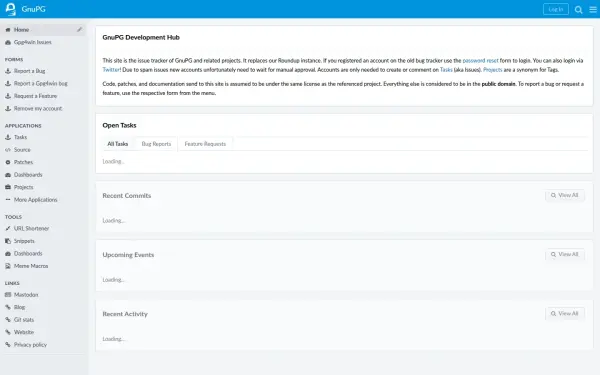
Task: Click the Recent Activity heading
Action: (125, 314)
